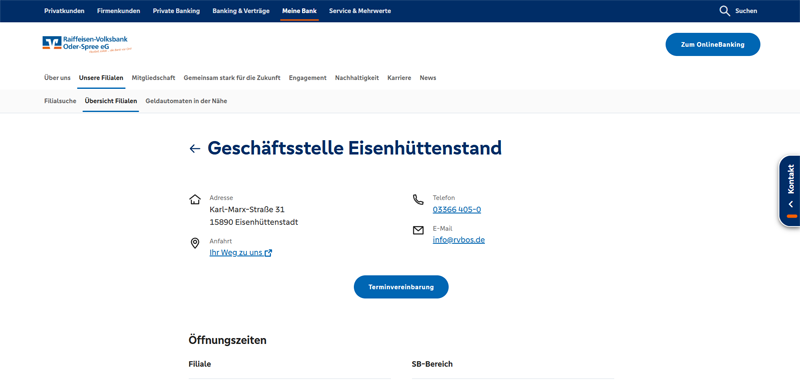Screen dimensions: 800x381
Task: Click the Terminvereinbarung button
Action: (401, 287)
